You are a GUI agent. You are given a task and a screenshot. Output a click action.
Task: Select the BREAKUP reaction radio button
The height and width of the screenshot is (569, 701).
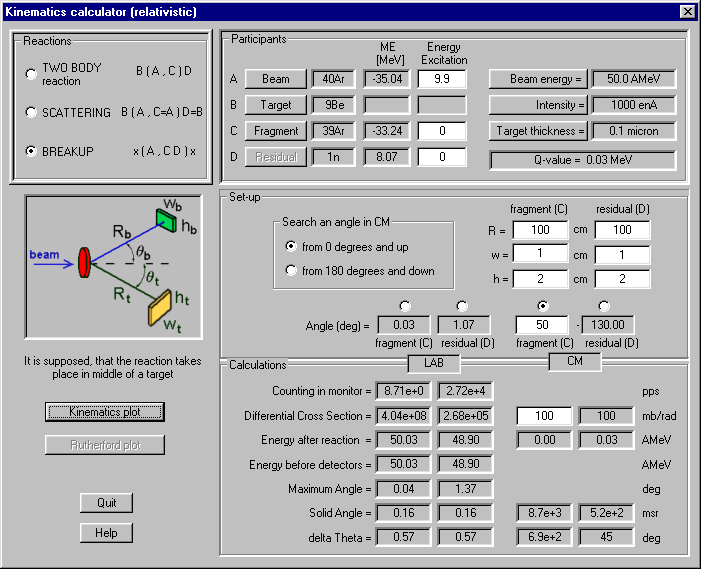[32, 151]
